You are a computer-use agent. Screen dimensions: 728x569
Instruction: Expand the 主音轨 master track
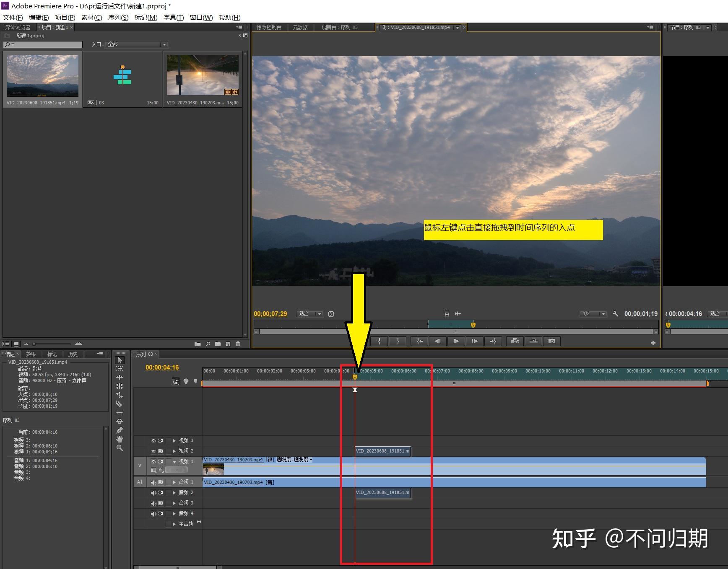[174, 524]
